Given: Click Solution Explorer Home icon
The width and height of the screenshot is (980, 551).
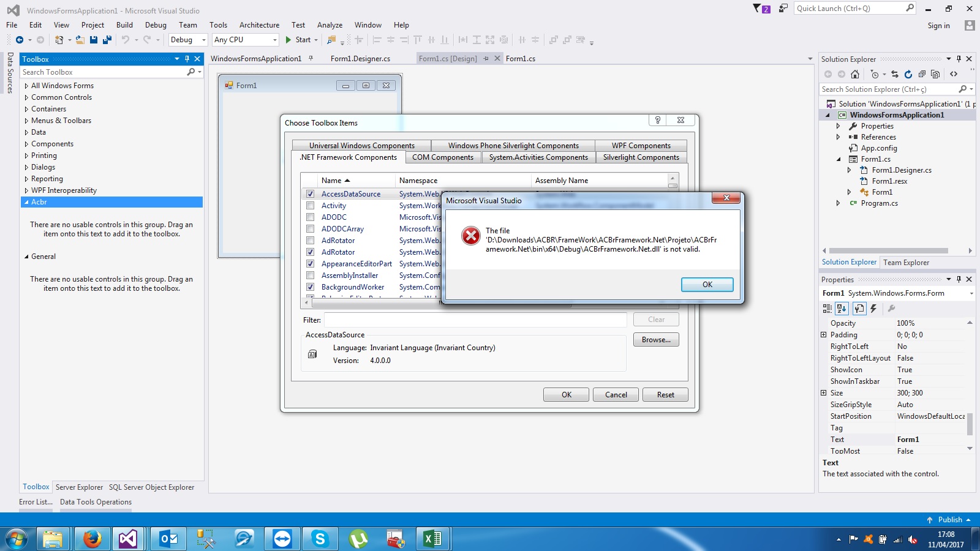Looking at the screenshot, I should (x=855, y=74).
